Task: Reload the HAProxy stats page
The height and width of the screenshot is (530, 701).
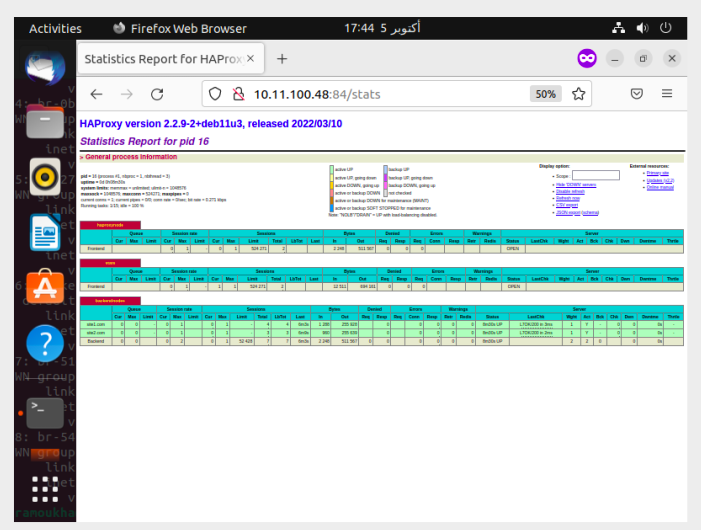Action: click(x=157, y=94)
